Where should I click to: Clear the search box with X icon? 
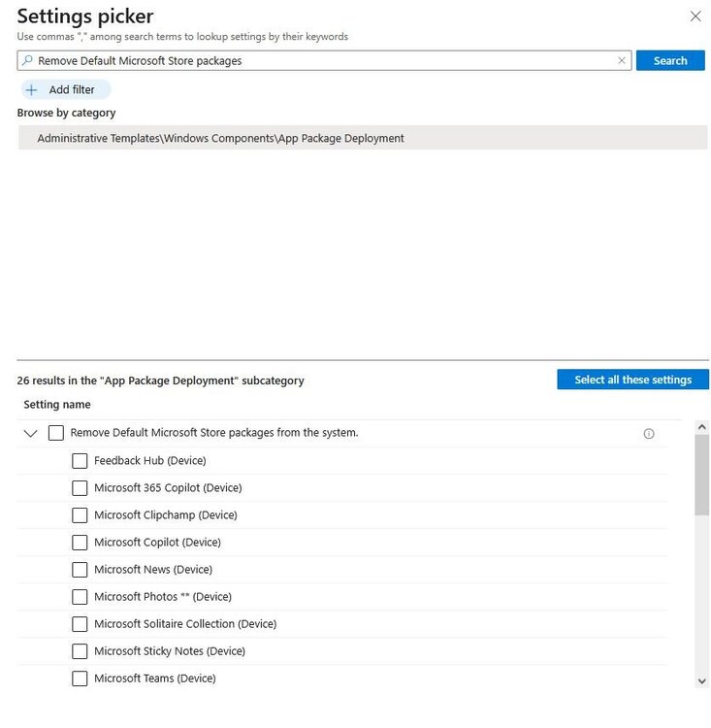pyautogui.click(x=622, y=60)
